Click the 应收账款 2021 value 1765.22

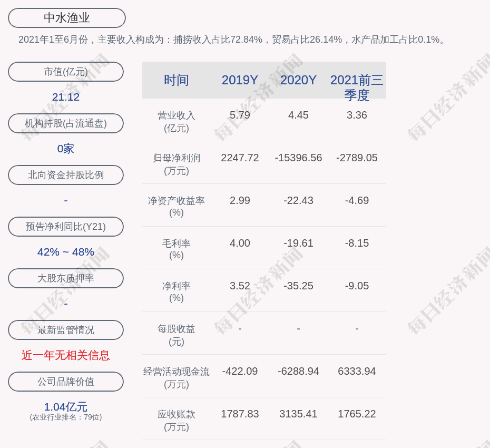click(357, 414)
